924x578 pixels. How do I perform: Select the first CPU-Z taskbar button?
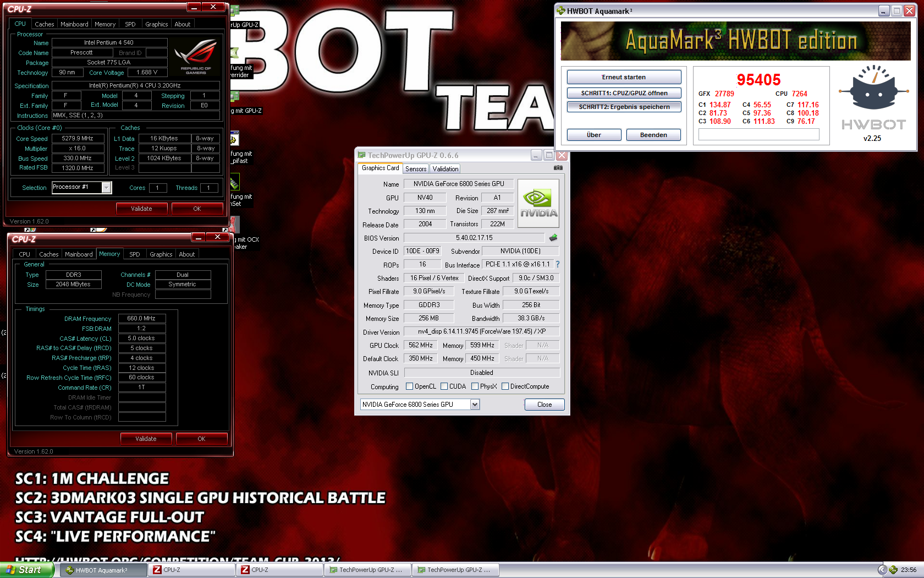192,570
